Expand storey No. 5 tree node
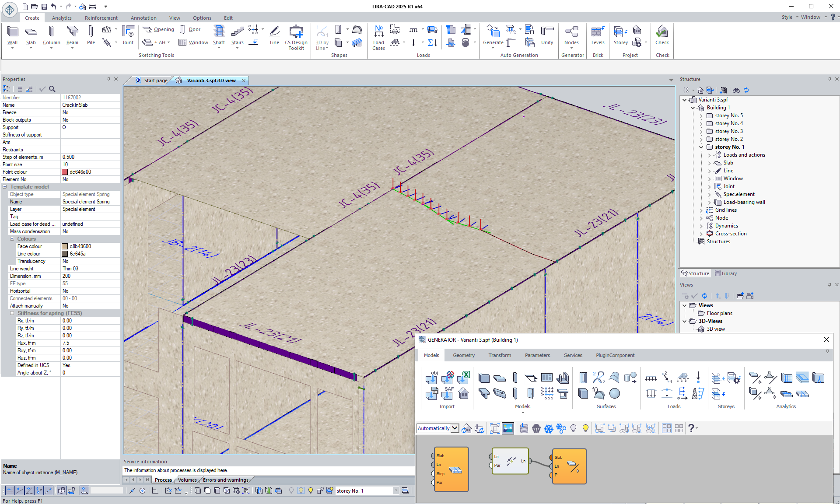The height and width of the screenshot is (504, 840). 701,116
